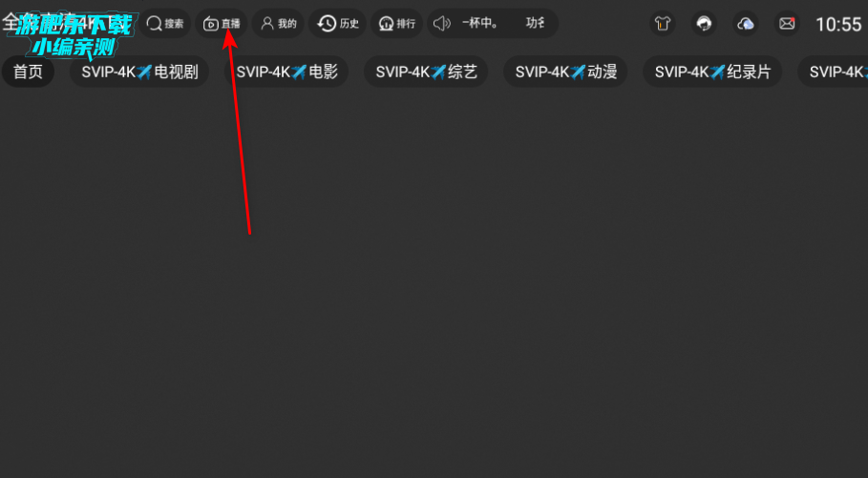This screenshot has width=868, height=478.
Task: Open the mail messages icon
Action: pos(787,24)
